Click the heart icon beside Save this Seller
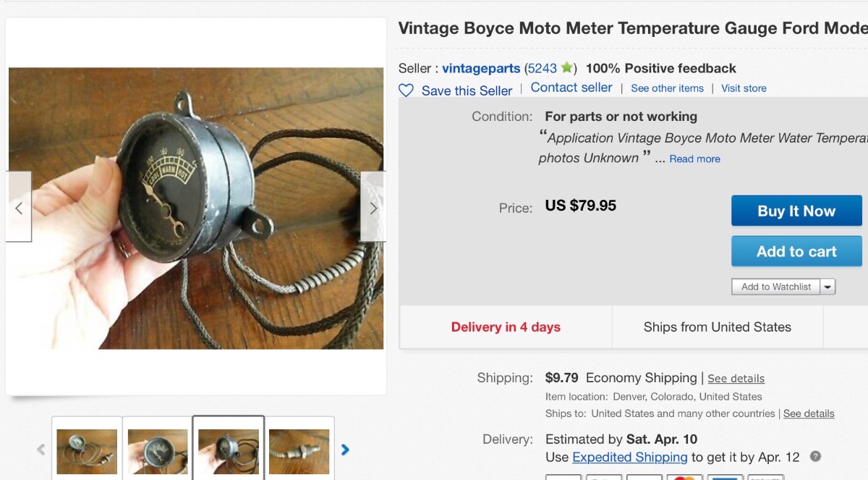This screenshot has width=868, height=480. (x=407, y=90)
